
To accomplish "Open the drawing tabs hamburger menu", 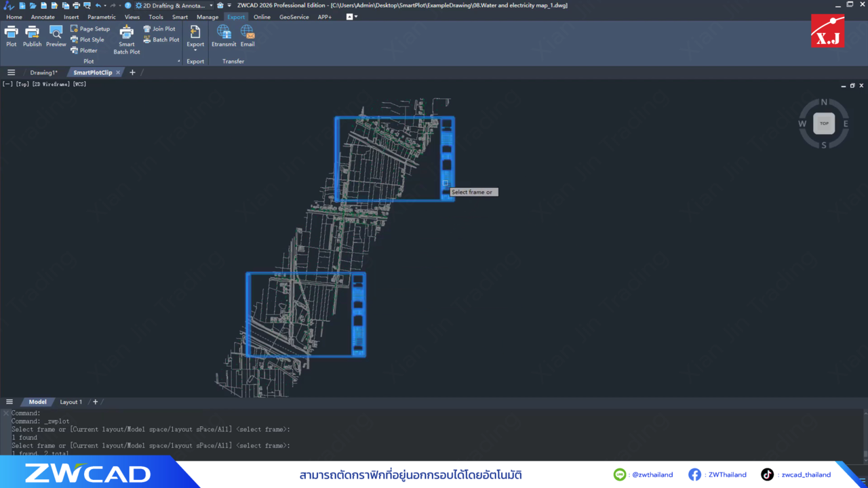I will coord(11,73).
